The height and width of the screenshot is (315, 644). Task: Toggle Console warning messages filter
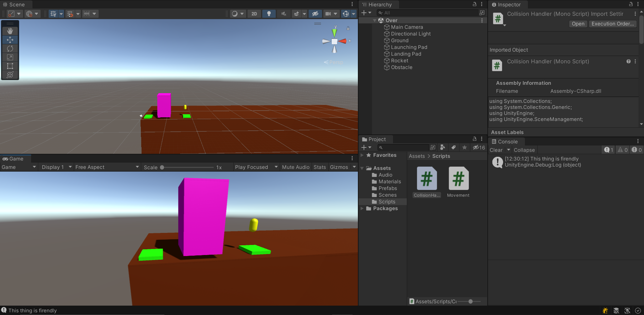[623, 150]
